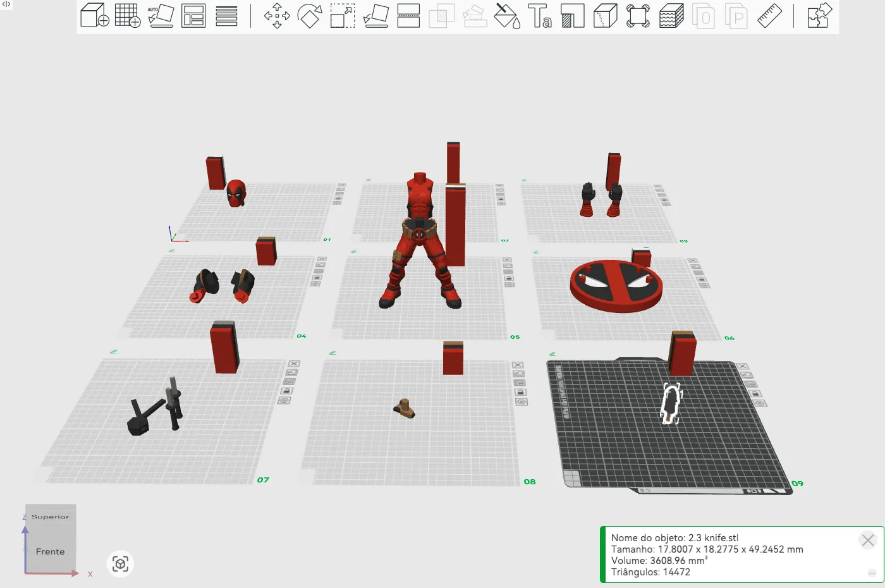Image resolution: width=885 pixels, height=588 pixels.
Task: Toggle the lock icon on plate 08
Action: click(520, 392)
